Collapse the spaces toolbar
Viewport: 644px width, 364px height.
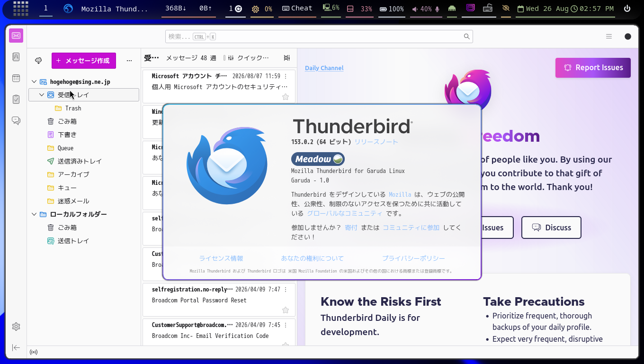click(16, 347)
